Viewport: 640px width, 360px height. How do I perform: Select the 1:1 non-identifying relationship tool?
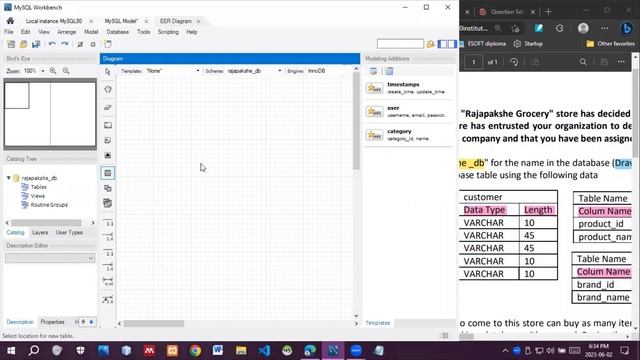108,222
